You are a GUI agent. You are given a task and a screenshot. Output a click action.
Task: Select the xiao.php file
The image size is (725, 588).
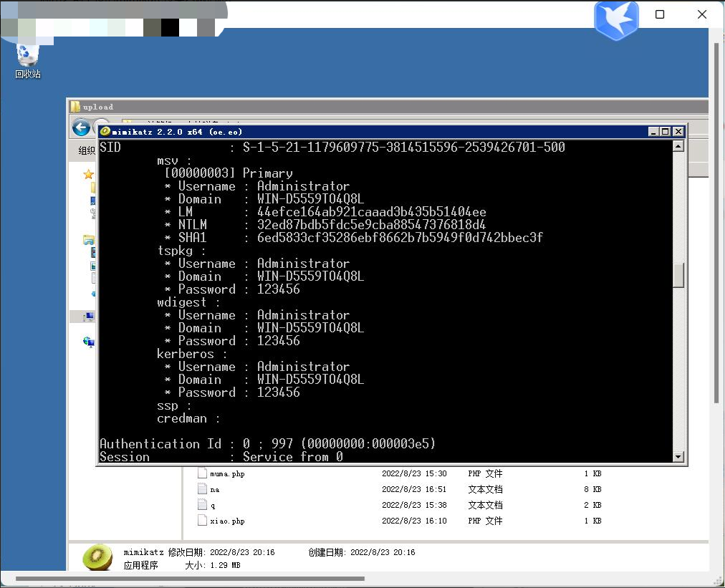(x=227, y=521)
